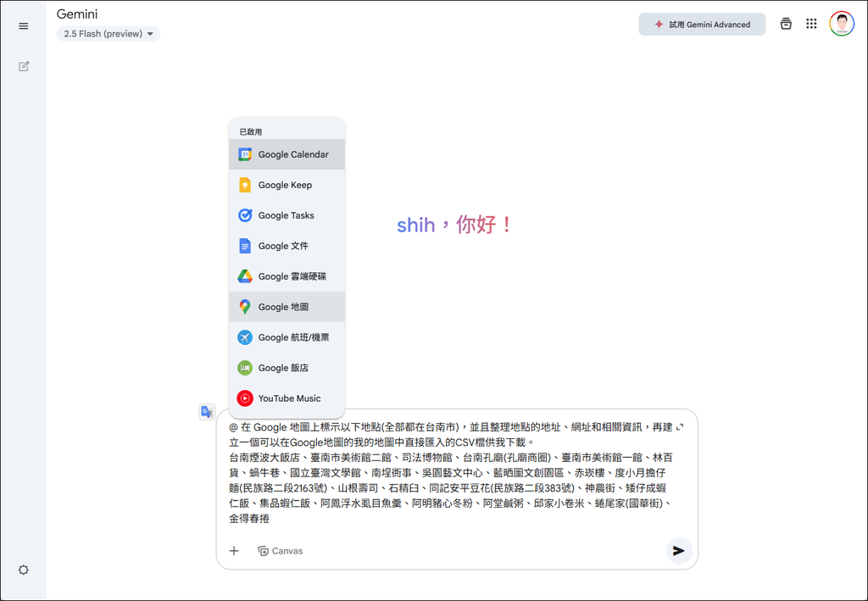Select Google Keep from the list
The width and height of the screenshot is (868, 601).
click(x=287, y=185)
